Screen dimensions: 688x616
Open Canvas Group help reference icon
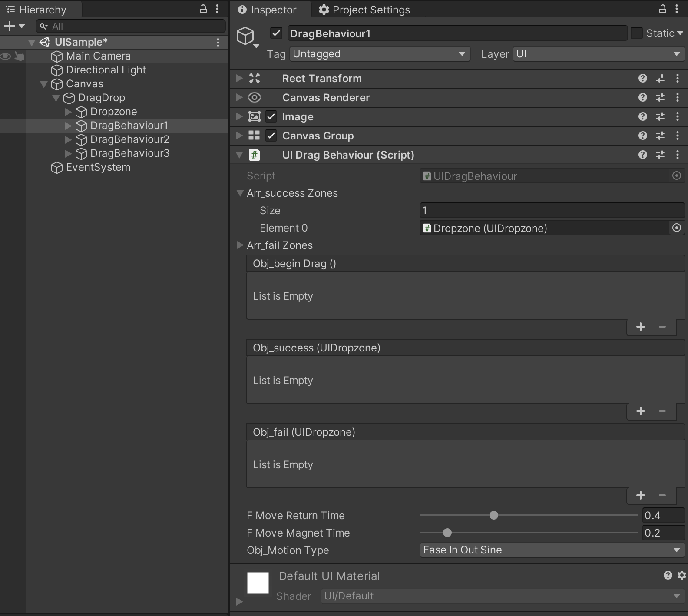[643, 136]
